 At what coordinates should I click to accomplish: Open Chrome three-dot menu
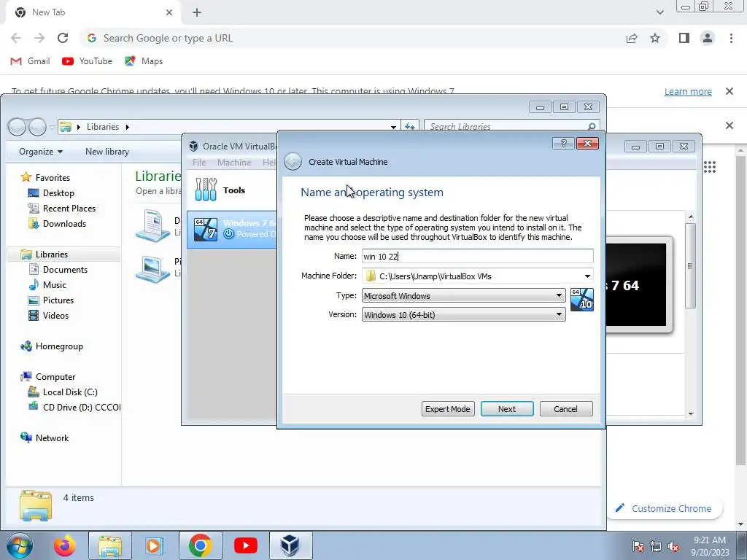pos(731,38)
